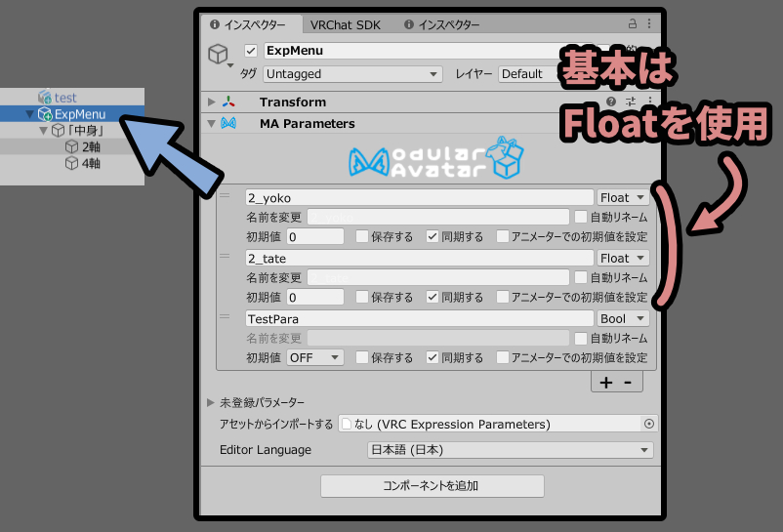Open the Transform help icon
783x532 pixels.
[x=611, y=102]
